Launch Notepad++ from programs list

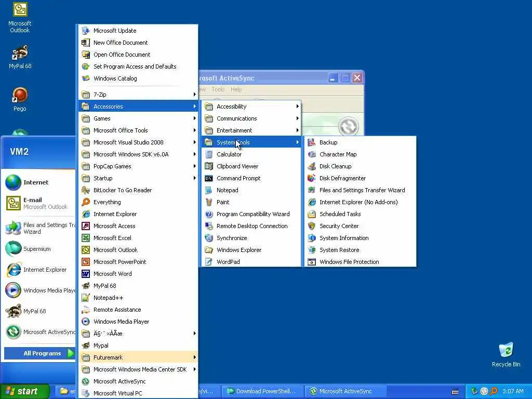[138, 298]
